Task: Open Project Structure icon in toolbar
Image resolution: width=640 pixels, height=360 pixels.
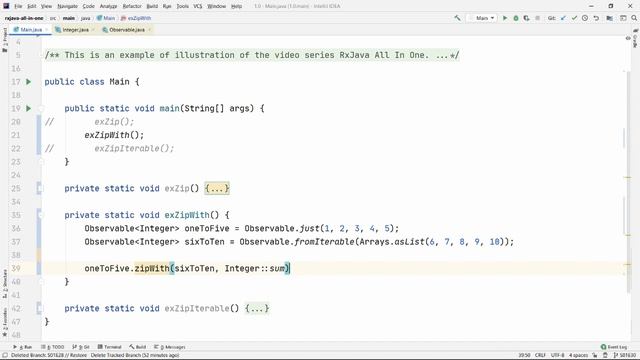Action: (x=609, y=18)
